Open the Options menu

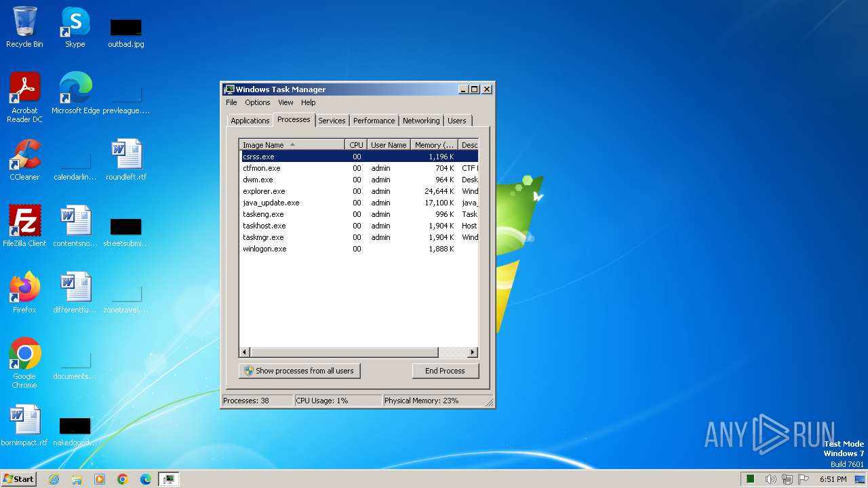coord(257,102)
